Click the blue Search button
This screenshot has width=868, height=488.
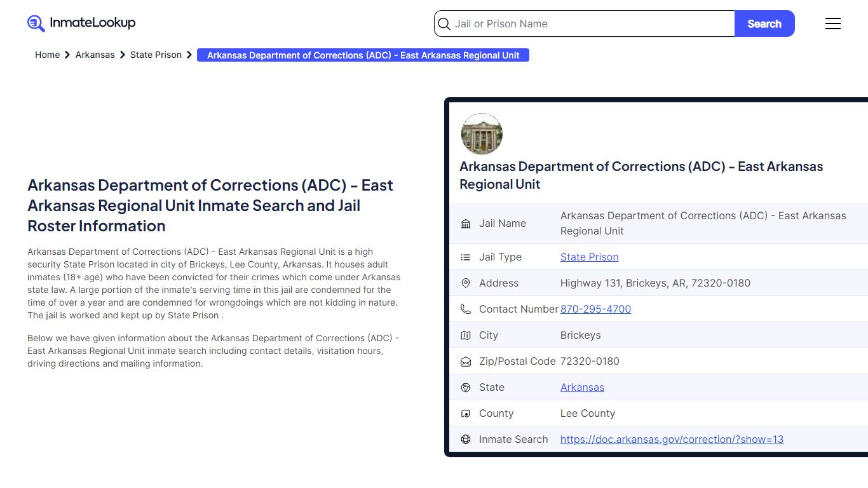[764, 24]
